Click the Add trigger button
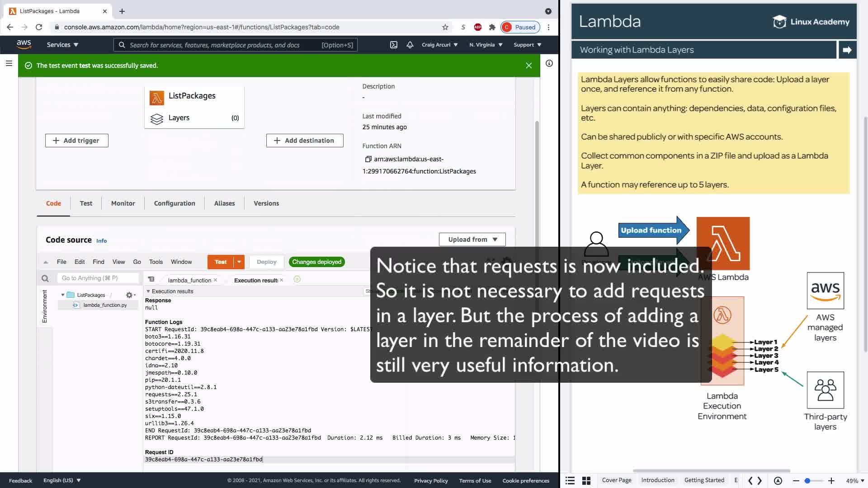868x488 pixels. pos(76,141)
